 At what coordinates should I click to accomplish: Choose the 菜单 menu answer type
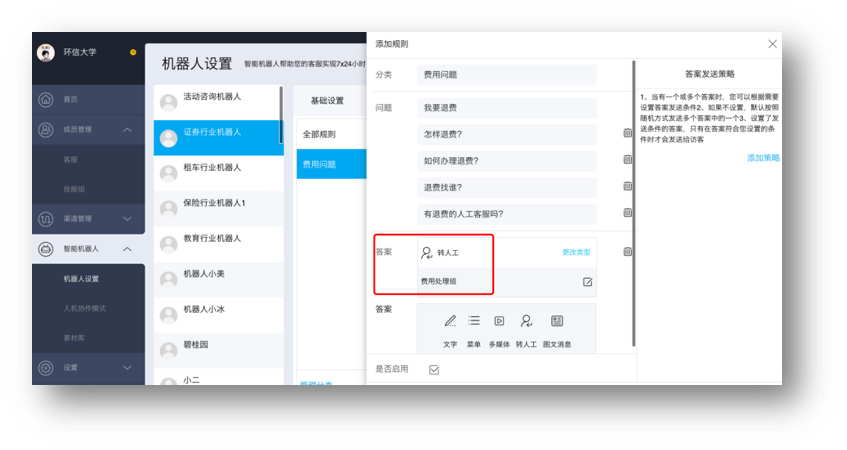point(474,321)
